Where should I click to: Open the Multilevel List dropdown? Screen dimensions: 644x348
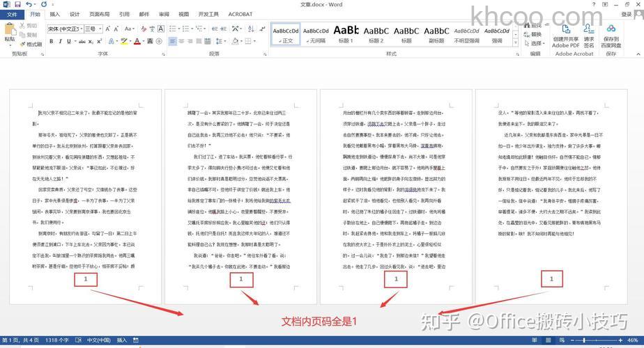point(206,29)
